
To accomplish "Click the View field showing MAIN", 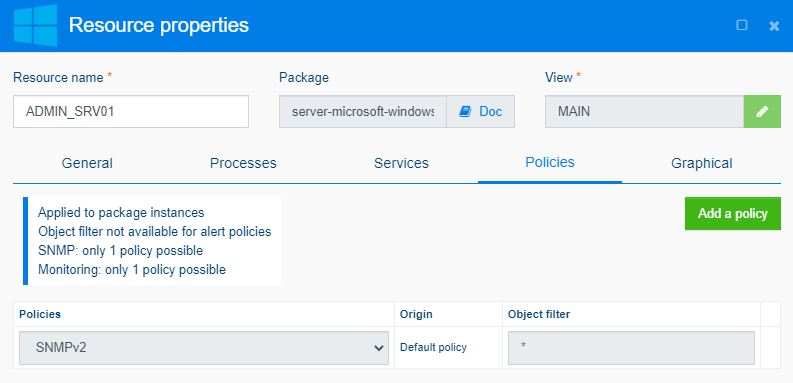I will (644, 111).
